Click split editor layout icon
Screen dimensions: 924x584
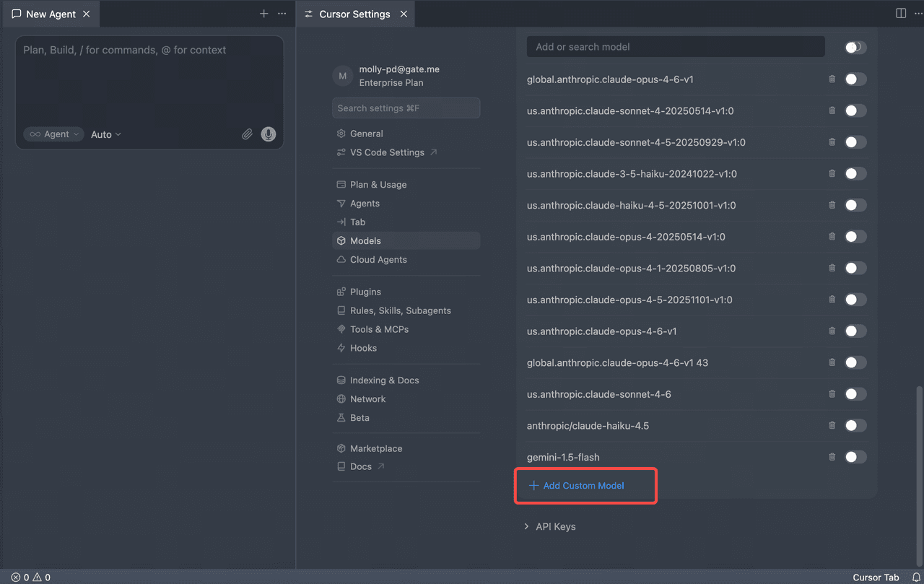pos(901,13)
